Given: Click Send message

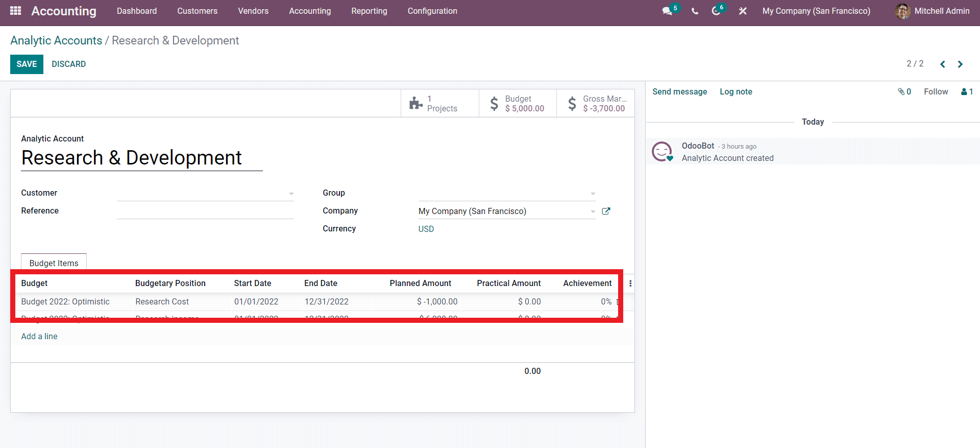Looking at the screenshot, I should 679,92.
